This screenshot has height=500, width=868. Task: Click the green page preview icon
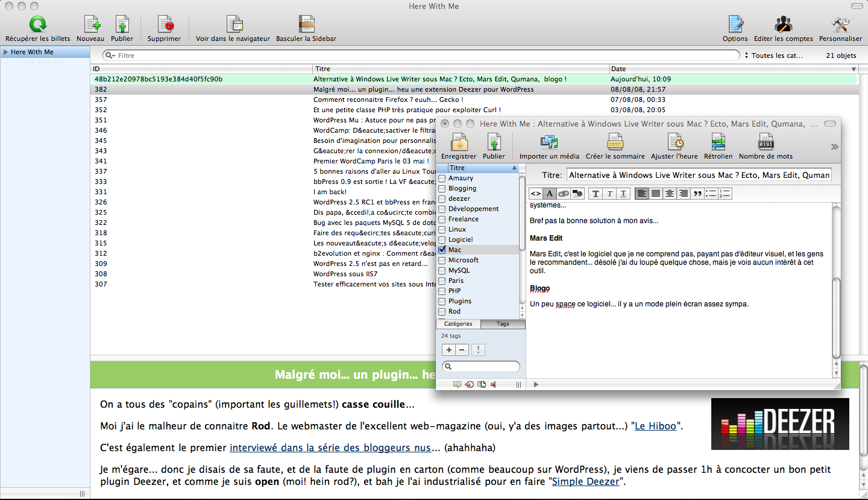coord(482,384)
